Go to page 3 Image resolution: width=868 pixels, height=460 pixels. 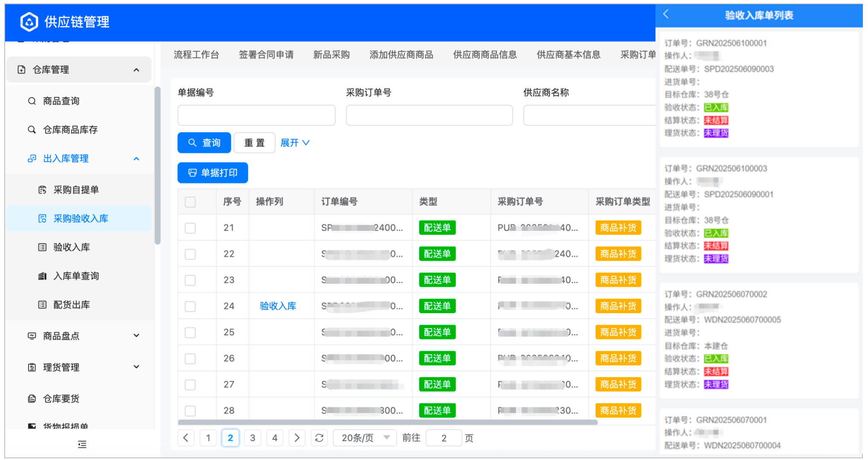click(x=253, y=438)
